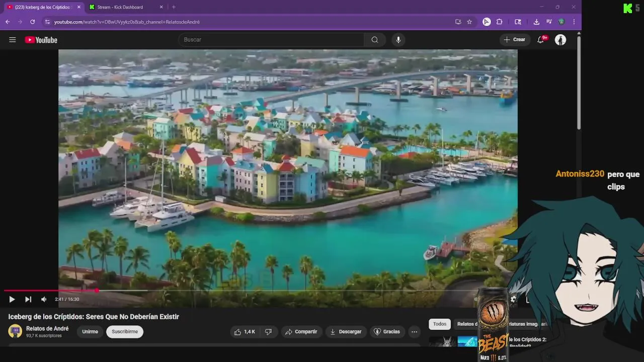Open the YouTube account avatar menu

(560, 40)
